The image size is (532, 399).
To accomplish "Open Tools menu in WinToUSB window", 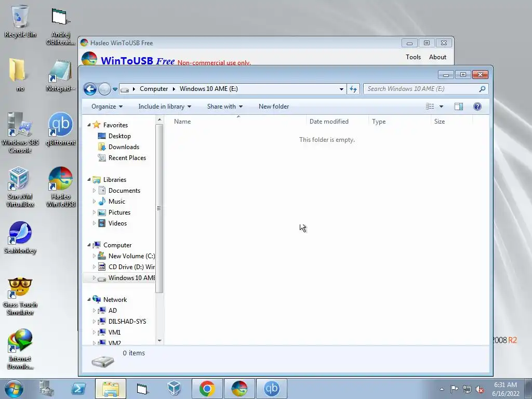I will coord(413,57).
